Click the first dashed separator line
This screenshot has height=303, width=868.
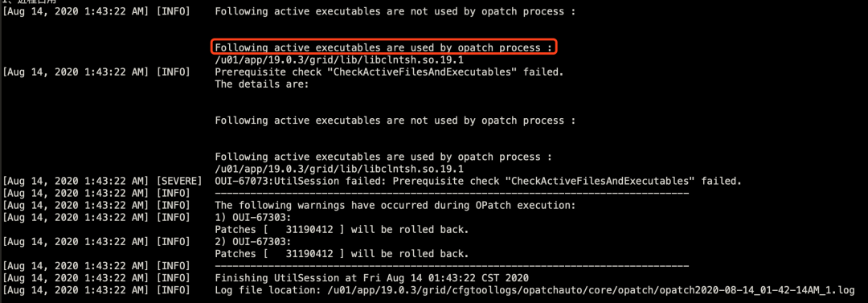(452, 194)
